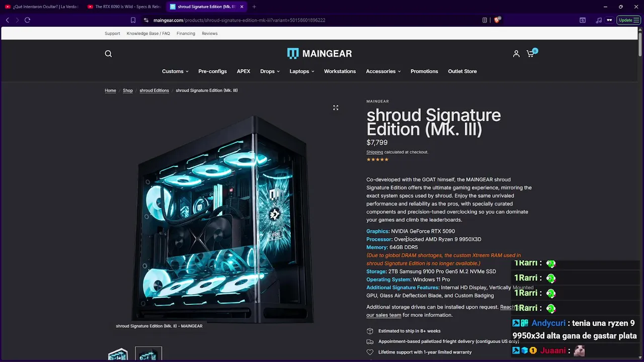
Task: Expand product image to fullscreen
Action: coord(336,108)
